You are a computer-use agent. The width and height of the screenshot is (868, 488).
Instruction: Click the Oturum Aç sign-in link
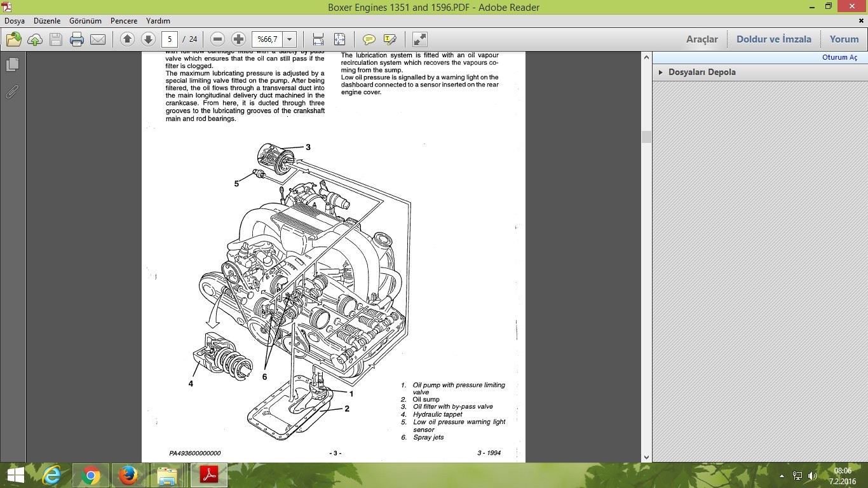[839, 57]
